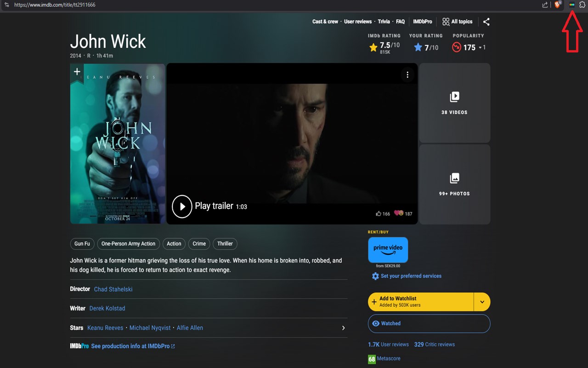Viewport: 588px width, 368px height.
Task: Click the 7/10 your rating value
Action: coord(431,47)
